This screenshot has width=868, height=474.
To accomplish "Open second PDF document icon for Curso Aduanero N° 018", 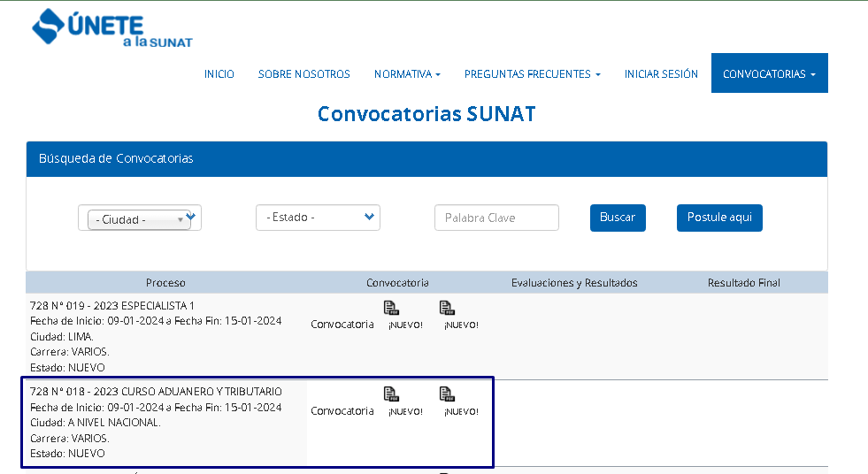I will [x=447, y=394].
